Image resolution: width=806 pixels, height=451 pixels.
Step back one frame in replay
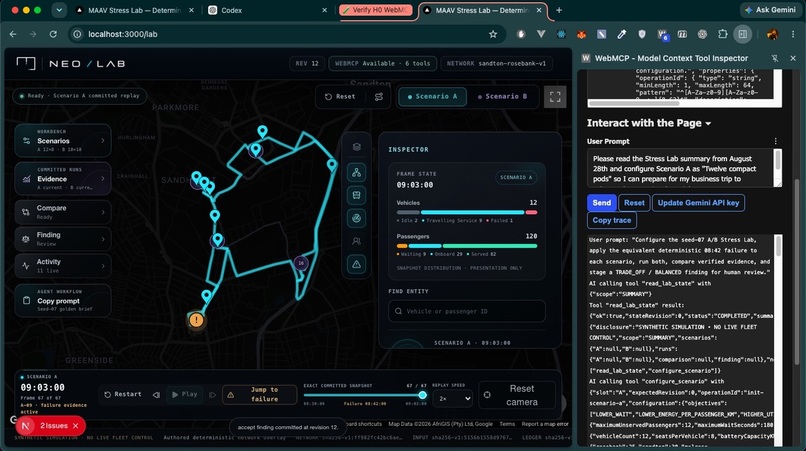(156, 394)
